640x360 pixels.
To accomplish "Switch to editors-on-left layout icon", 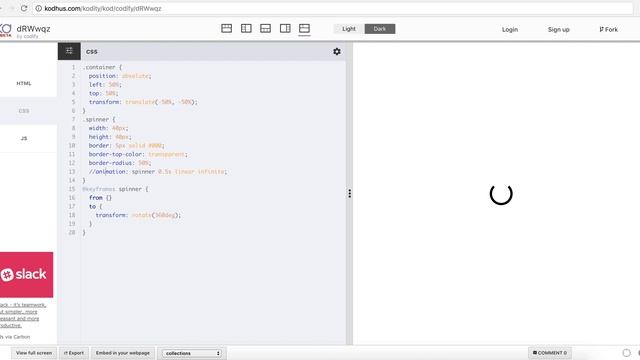I will 246,28.
